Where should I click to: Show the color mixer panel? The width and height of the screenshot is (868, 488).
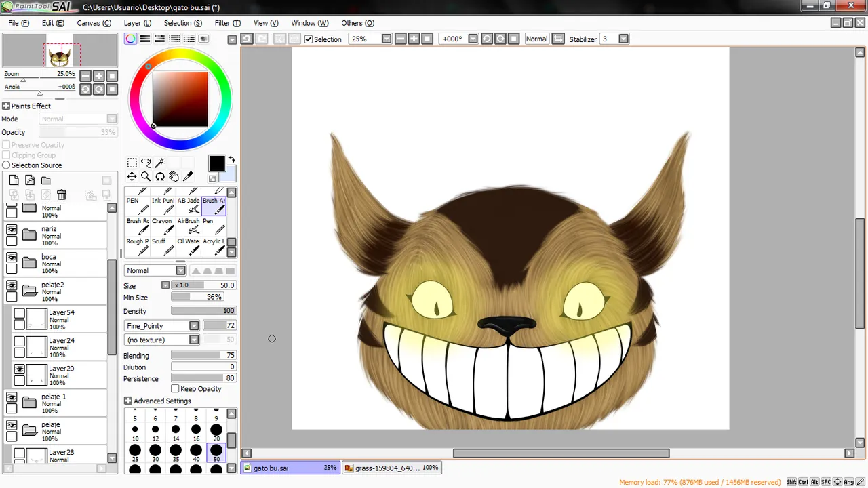[x=175, y=39]
